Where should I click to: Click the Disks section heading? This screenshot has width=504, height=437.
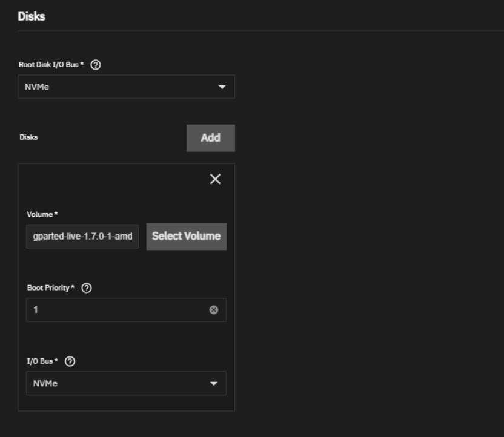[x=31, y=16]
